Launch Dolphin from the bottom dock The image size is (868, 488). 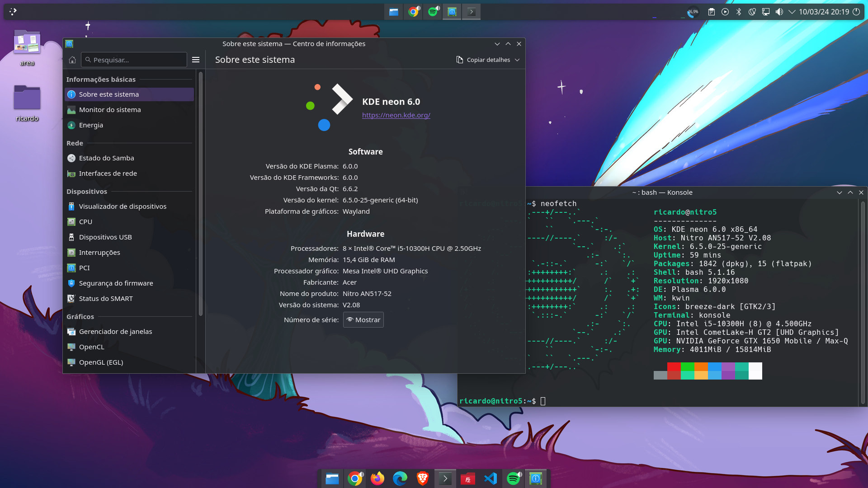(332, 479)
